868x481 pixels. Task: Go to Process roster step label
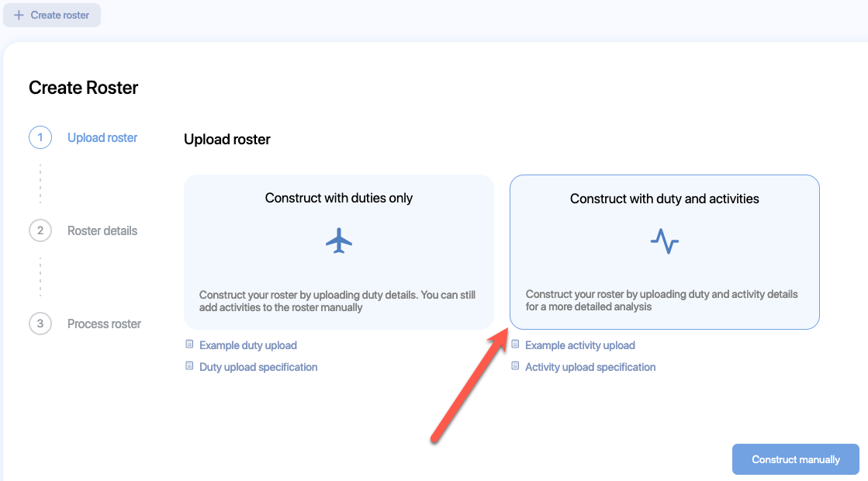click(x=104, y=324)
